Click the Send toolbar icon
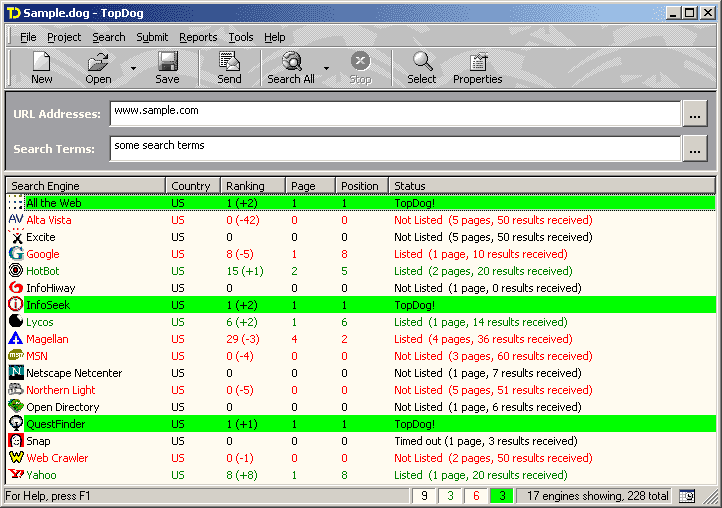Image resolution: width=722 pixels, height=508 pixels. tap(229, 61)
